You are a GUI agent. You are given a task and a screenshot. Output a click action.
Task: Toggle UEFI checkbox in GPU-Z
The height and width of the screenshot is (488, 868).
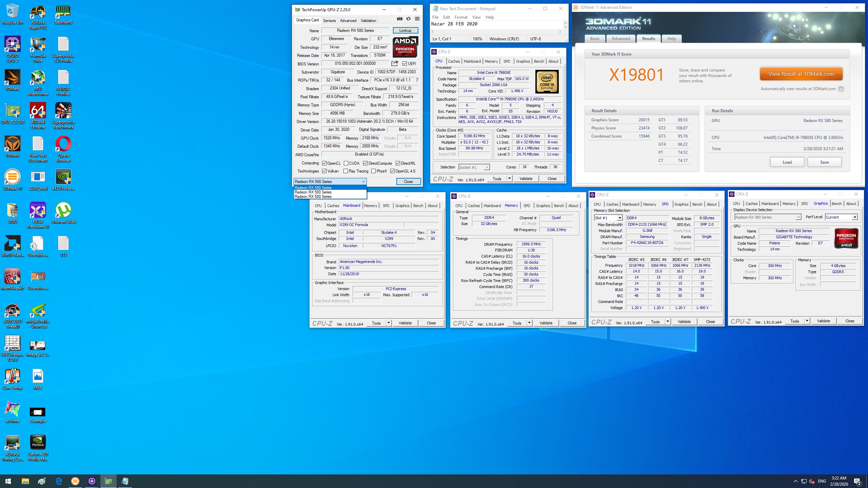coord(405,63)
